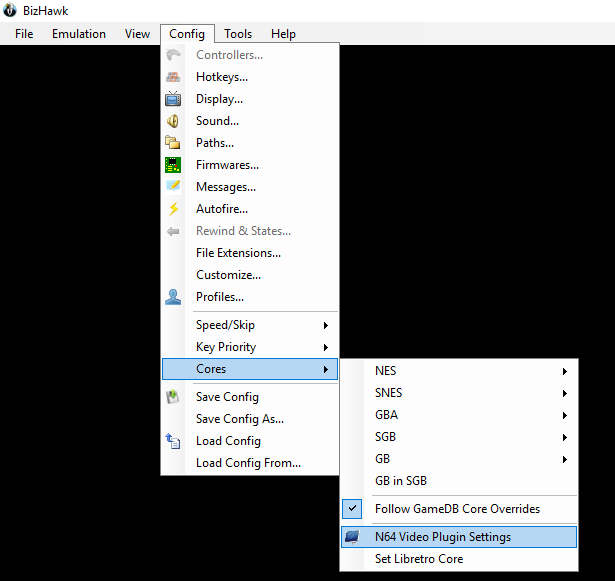Click the Save Config disk icon

174,397
